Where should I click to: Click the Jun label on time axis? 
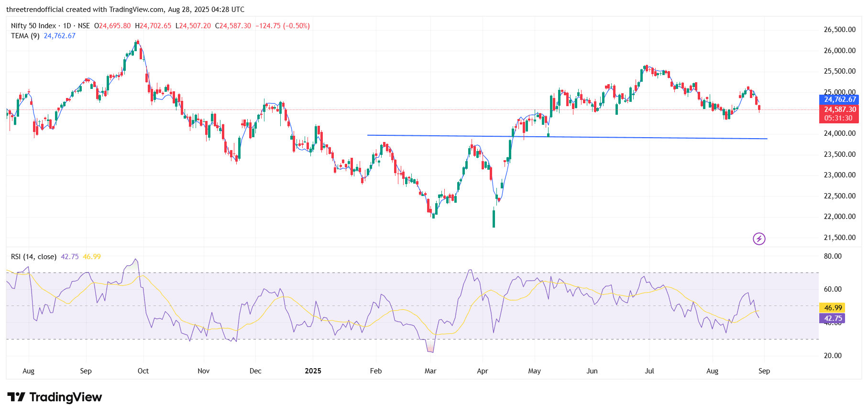[x=592, y=371]
